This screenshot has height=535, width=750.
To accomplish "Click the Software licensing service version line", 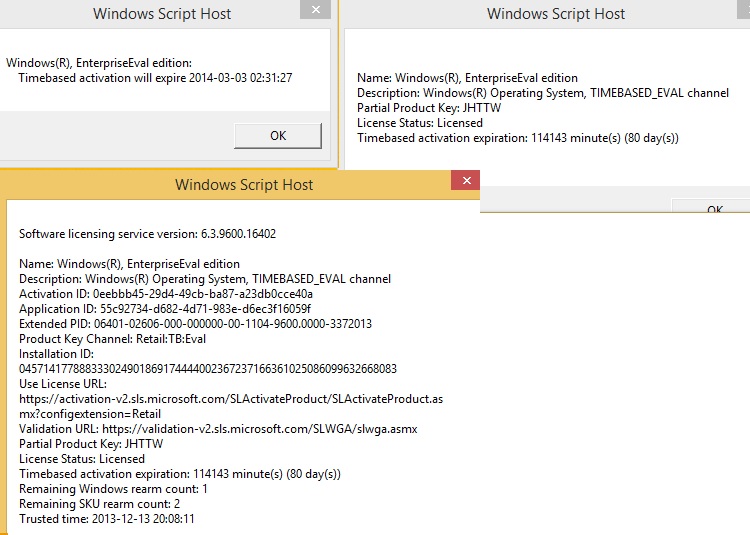I will click(147, 234).
